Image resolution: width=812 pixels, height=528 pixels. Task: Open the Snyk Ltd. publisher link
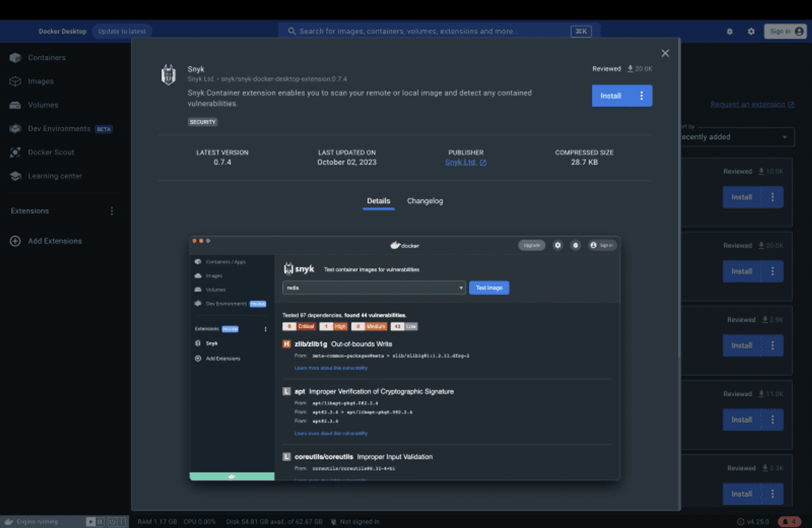[460, 162]
